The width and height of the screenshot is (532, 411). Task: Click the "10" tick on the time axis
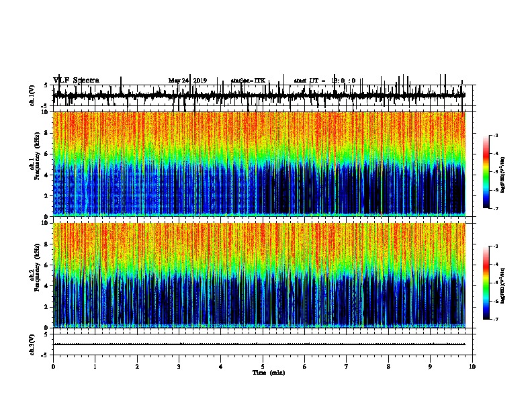click(472, 367)
